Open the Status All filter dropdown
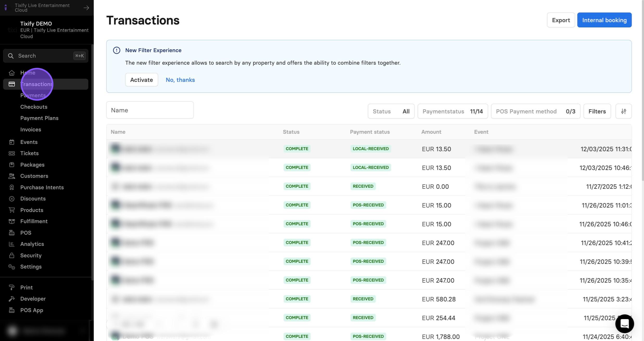The width and height of the screenshot is (644, 341). coord(391,111)
